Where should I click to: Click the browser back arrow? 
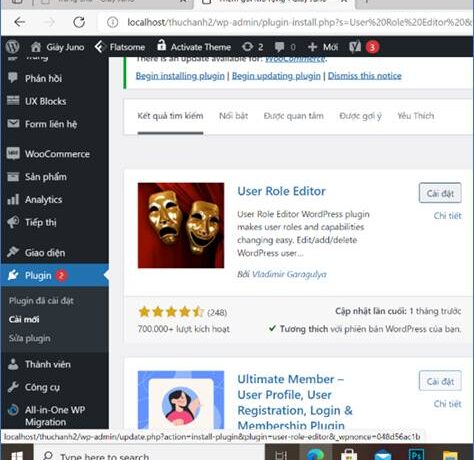(20, 22)
